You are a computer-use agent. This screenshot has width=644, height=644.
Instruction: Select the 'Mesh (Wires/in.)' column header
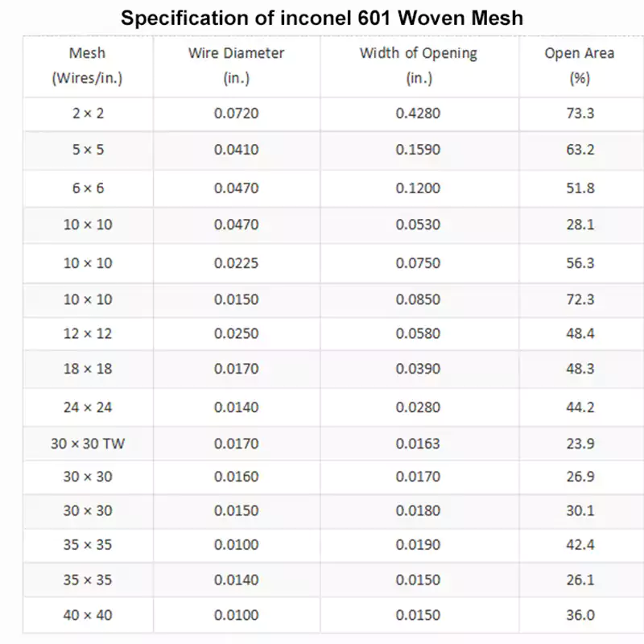(88, 66)
